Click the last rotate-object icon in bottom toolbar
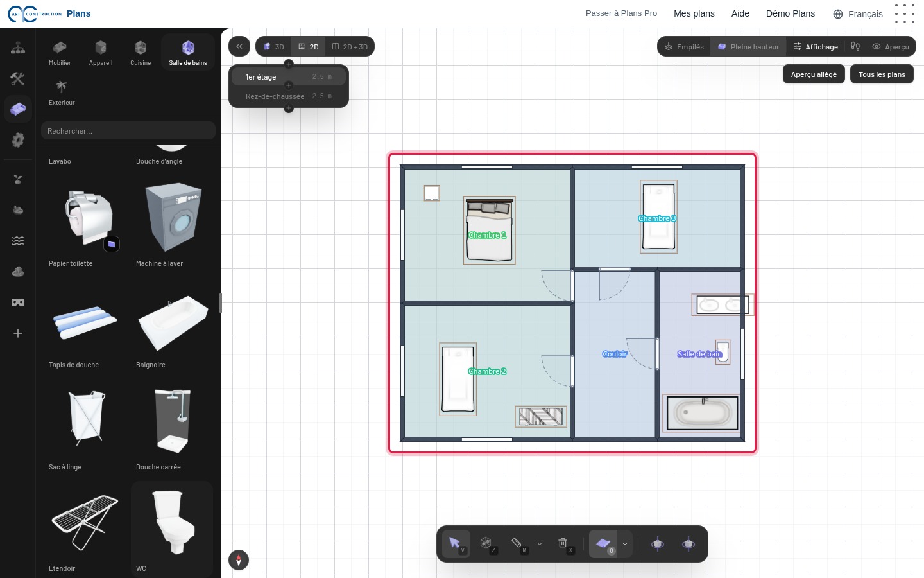Screen dimensions: 924x578 [x=689, y=544]
